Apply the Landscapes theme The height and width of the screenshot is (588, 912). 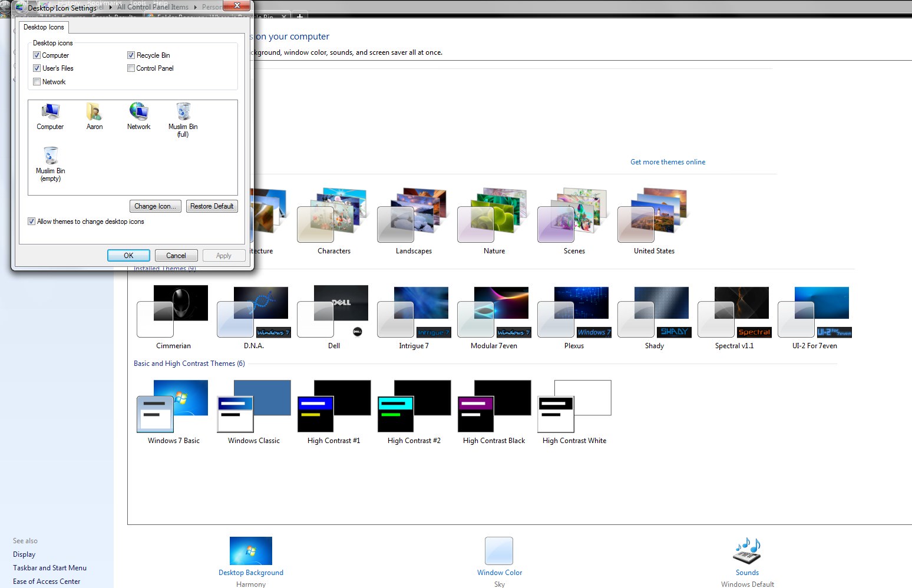point(414,221)
